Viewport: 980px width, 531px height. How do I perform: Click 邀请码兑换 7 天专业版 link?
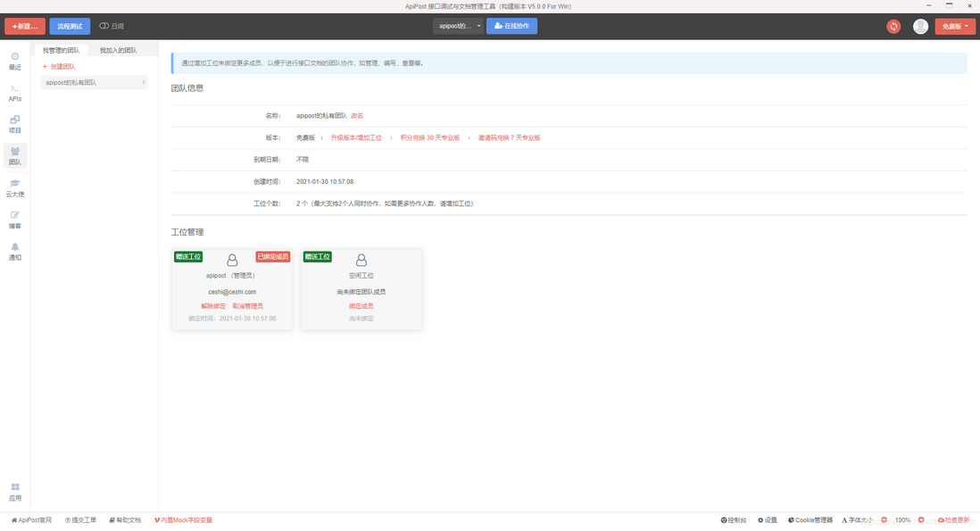[510, 137]
